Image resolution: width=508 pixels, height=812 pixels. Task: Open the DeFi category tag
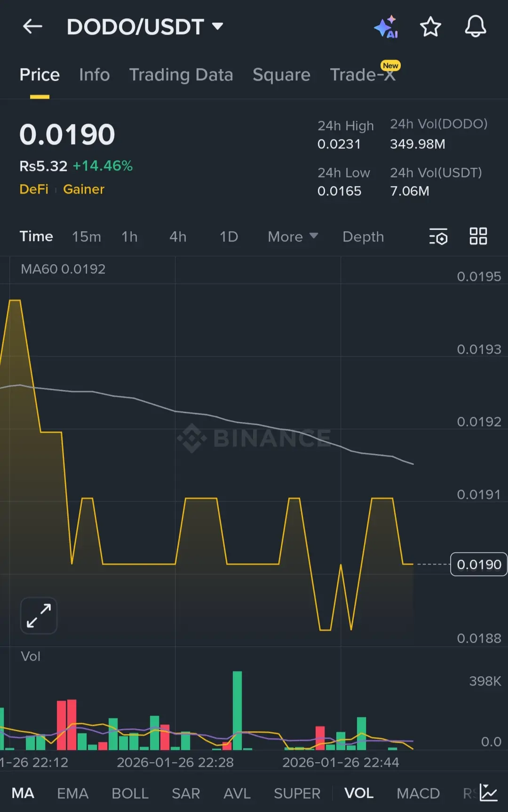click(x=34, y=189)
